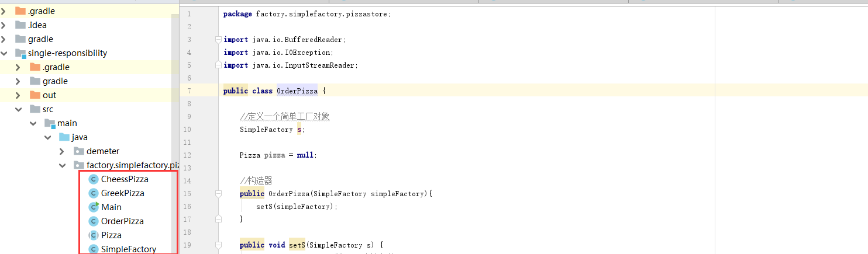Collapse the src folder arrow
Screen dimensions: 868x254
pos(19,109)
